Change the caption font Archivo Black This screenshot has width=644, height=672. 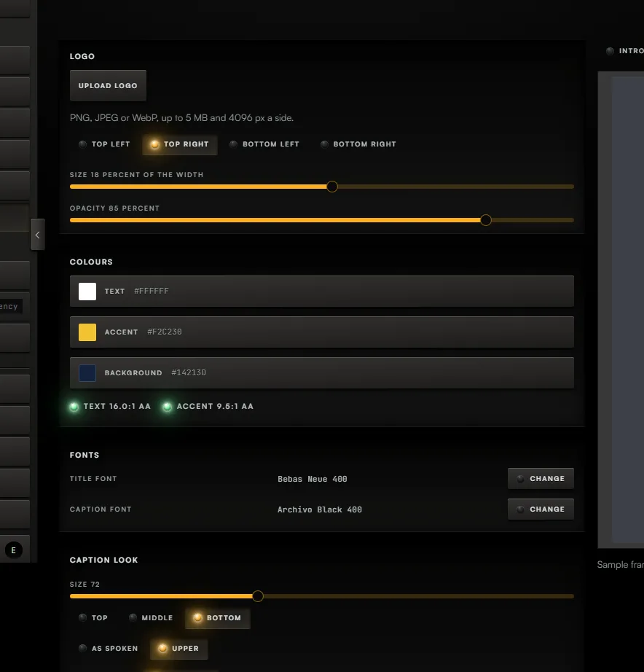541,509
